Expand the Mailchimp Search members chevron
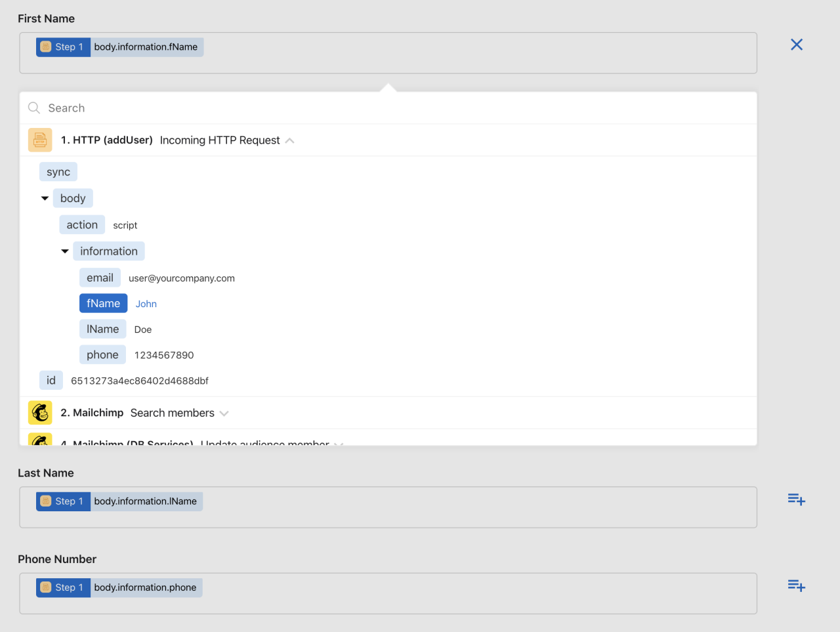840x632 pixels. click(224, 413)
